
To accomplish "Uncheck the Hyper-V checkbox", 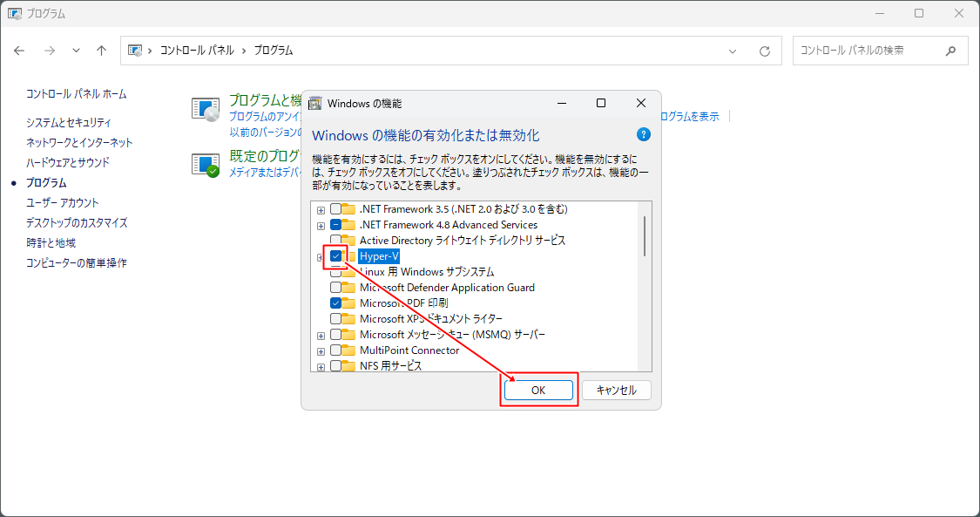I will click(336, 256).
